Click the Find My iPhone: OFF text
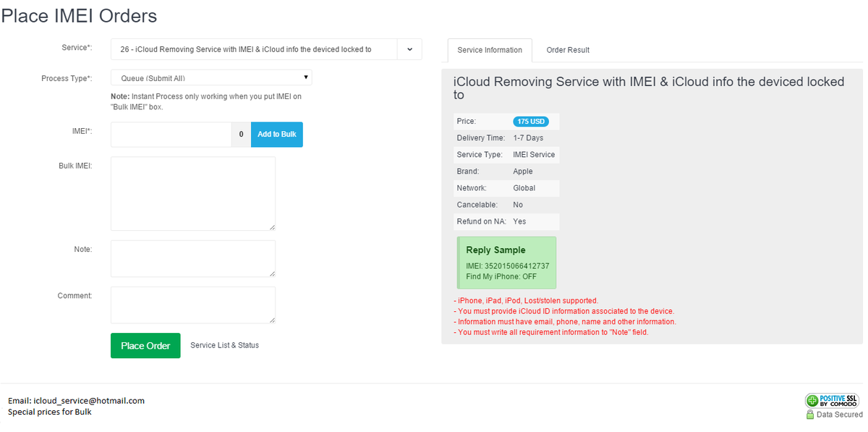868x432 pixels. click(x=501, y=276)
